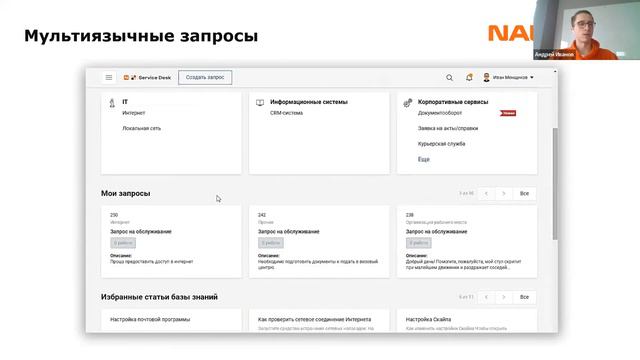
Task: Click Все button for Мои запросы
Action: 524,193
